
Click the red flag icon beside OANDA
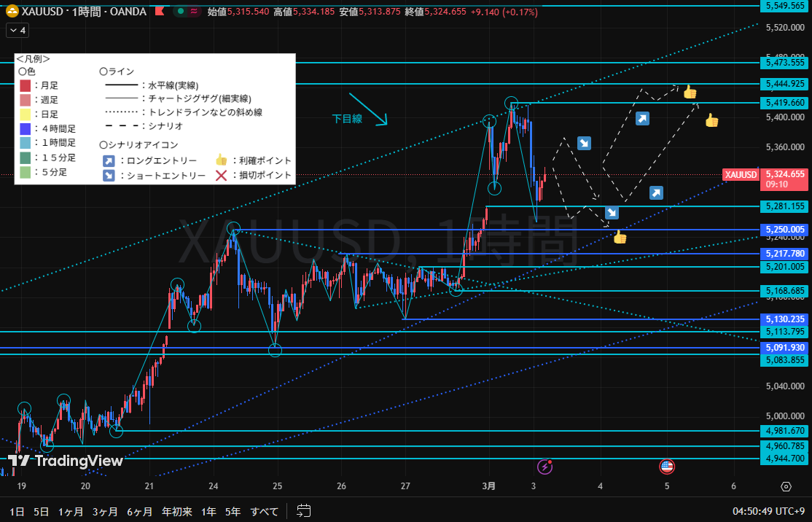[160, 12]
